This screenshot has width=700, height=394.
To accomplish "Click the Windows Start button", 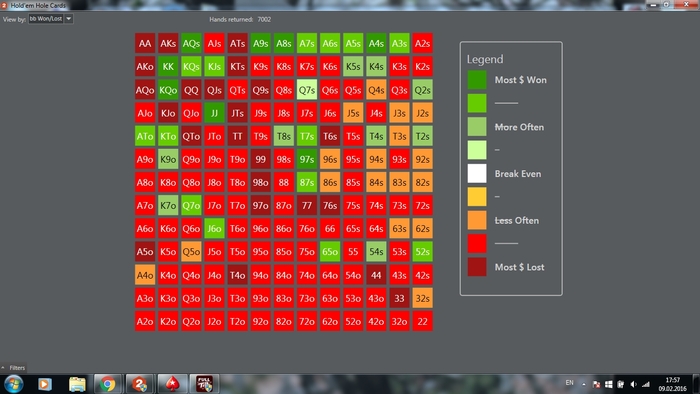I will [13, 384].
